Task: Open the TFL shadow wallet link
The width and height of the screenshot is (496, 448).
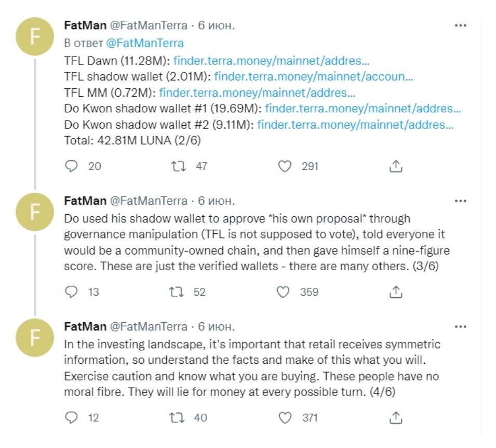Action: (x=314, y=76)
